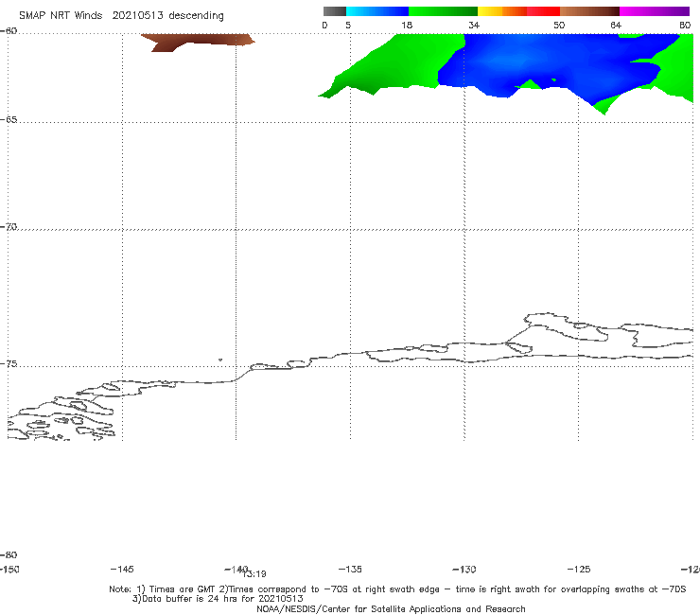Click the '-130' longitude axis label

[464, 569]
